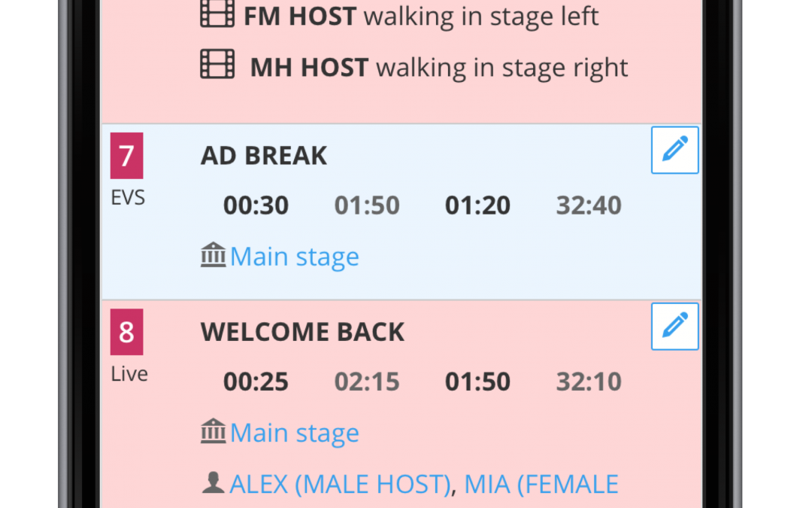Click the person icon beside ALEX
This screenshot has width=812, height=508.
pos(214,483)
